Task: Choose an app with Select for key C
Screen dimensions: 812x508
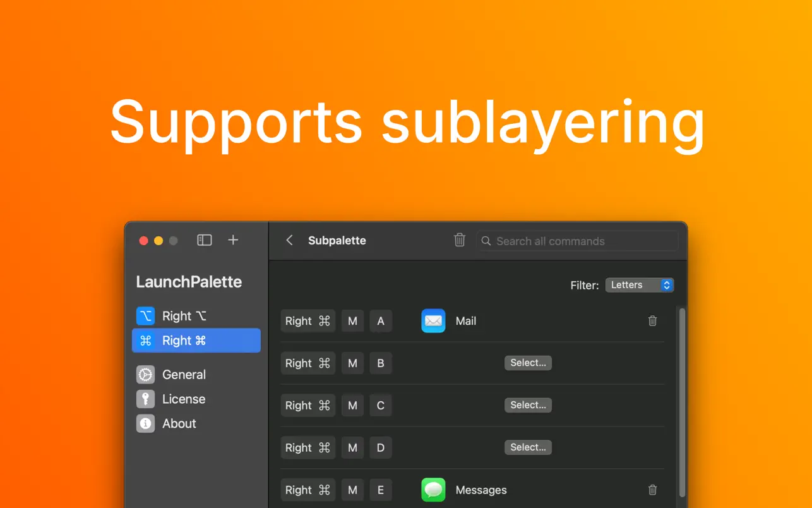Action: (x=528, y=405)
